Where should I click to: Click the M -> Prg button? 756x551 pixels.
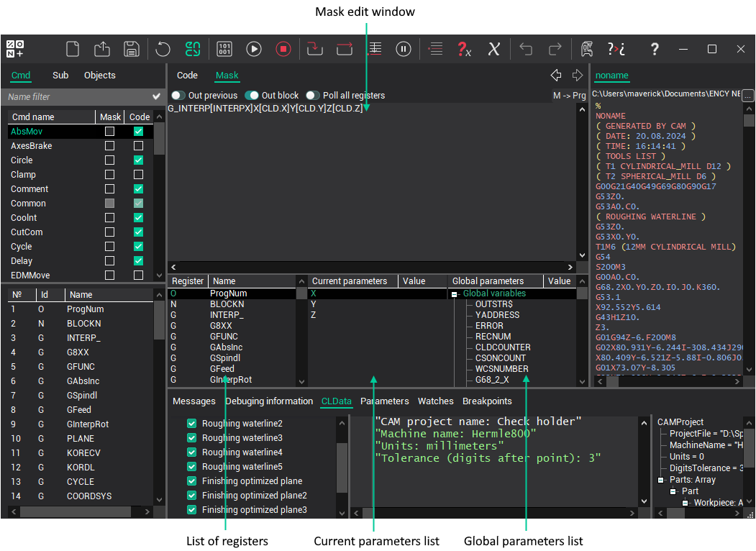point(569,96)
